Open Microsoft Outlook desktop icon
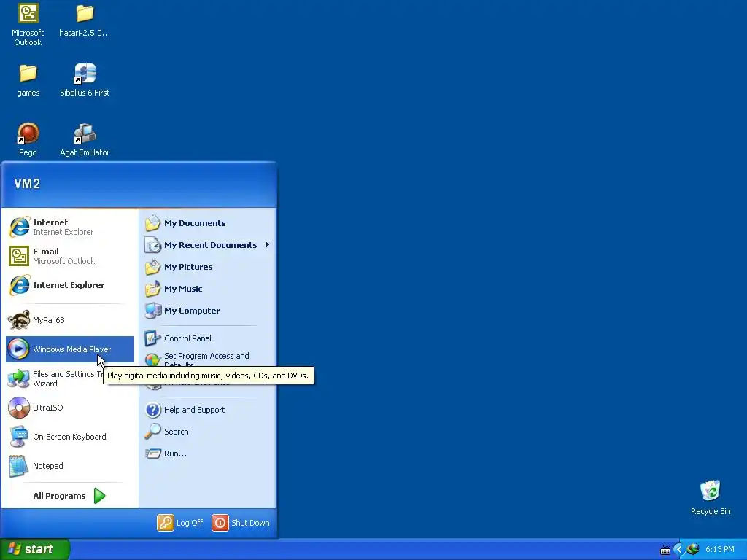747x560 pixels. 28,24
